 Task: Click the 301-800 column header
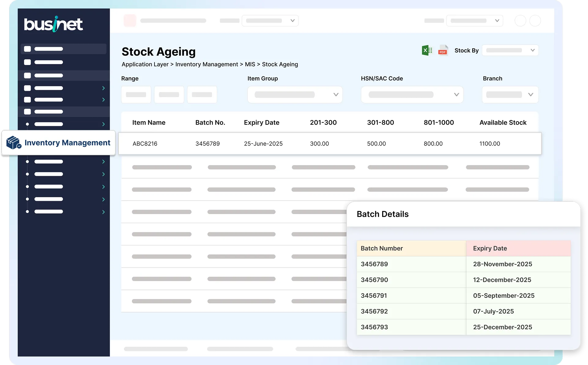click(380, 123)
